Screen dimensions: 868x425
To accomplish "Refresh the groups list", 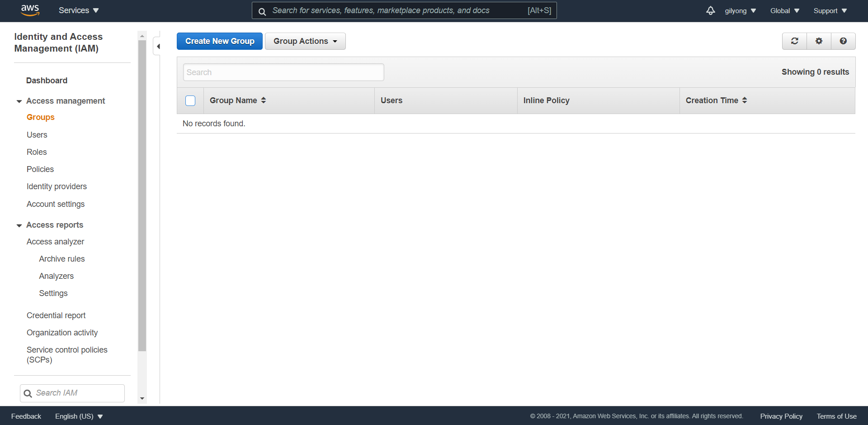I will point(794,41).
